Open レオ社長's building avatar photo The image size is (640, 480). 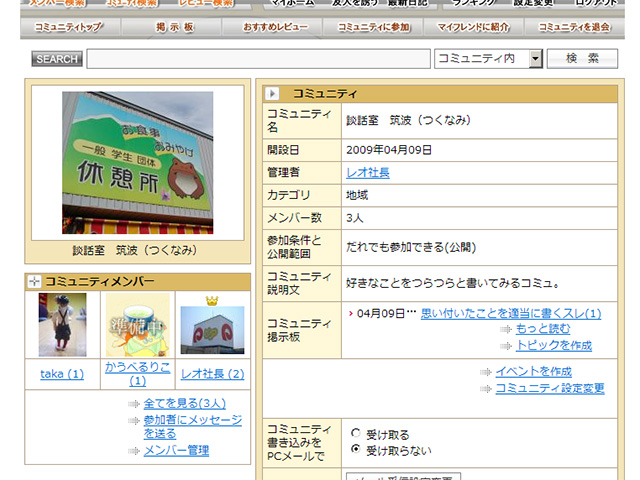click(x=212, y=330)
